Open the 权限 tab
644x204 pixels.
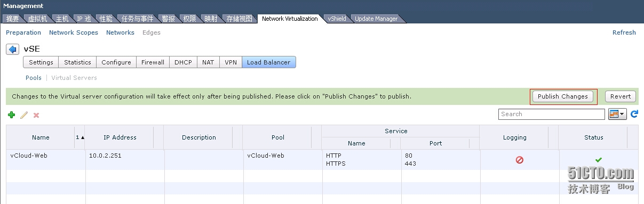(x=189, y=19)
